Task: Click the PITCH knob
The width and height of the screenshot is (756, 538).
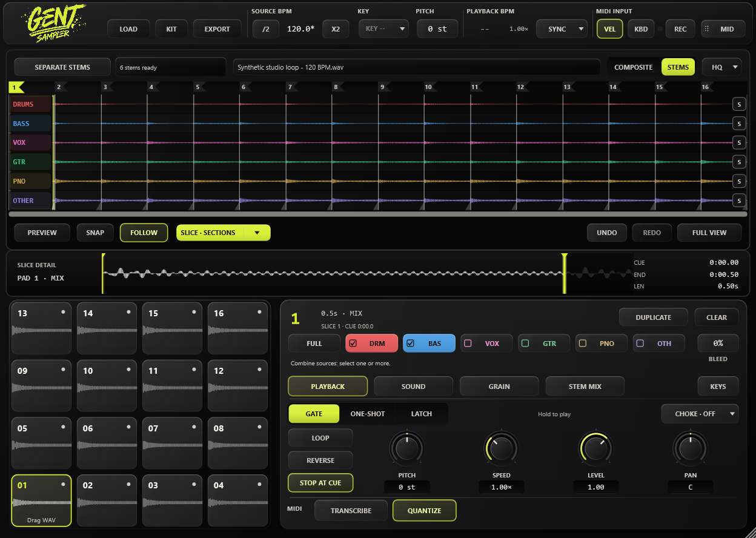Action: [407, 448]
